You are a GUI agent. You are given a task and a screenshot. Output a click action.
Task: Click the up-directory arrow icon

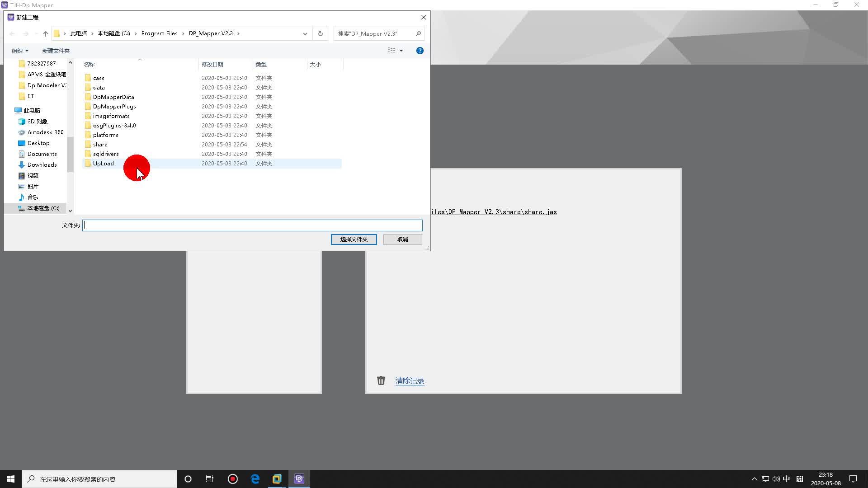(x=45, y=33)
